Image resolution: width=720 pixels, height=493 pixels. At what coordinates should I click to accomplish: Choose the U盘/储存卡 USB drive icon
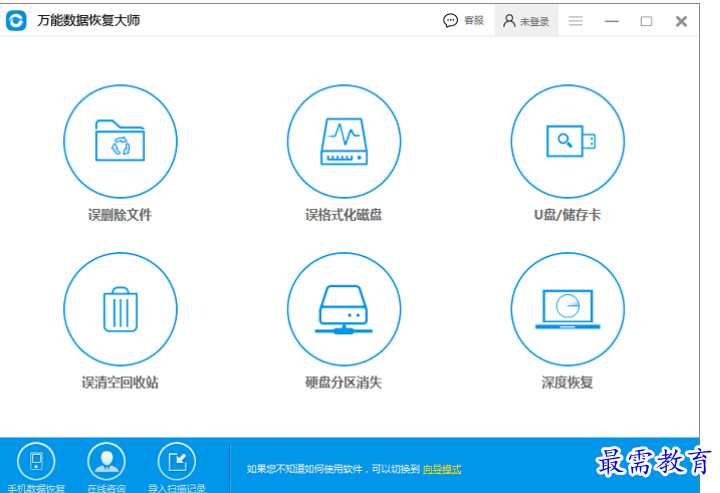coord(568,141)
